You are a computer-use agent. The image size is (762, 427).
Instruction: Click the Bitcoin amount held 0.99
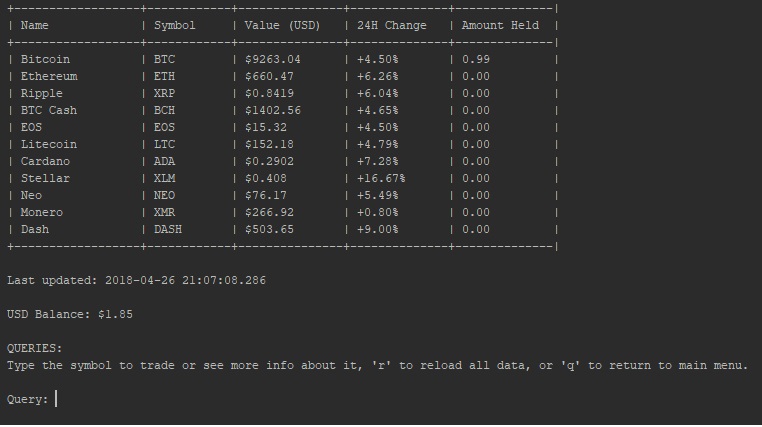(x=476, y=59)
